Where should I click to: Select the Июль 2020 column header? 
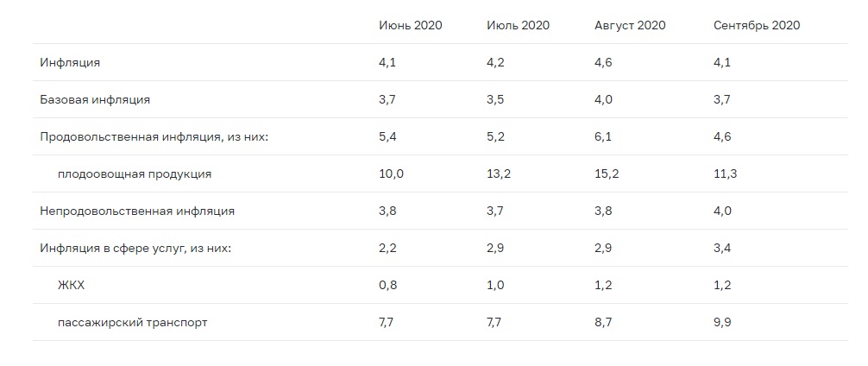(x=519, y=25)
